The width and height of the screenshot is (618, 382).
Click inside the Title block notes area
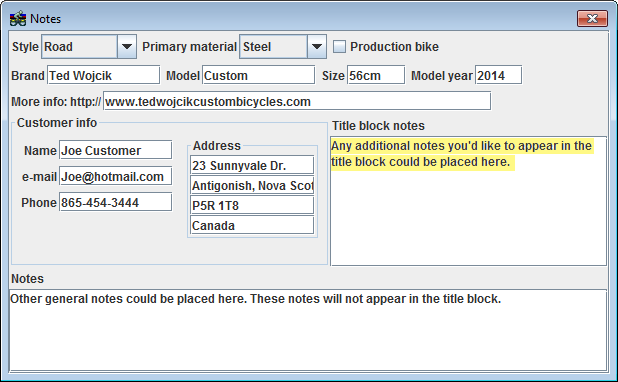[x=468, y=201]
